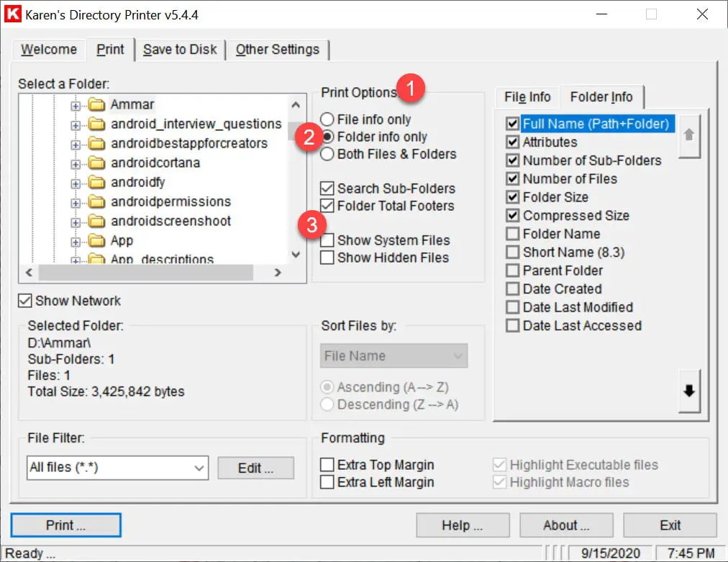
Task: Enable Short Name (8.3) field
Action: 513,252
